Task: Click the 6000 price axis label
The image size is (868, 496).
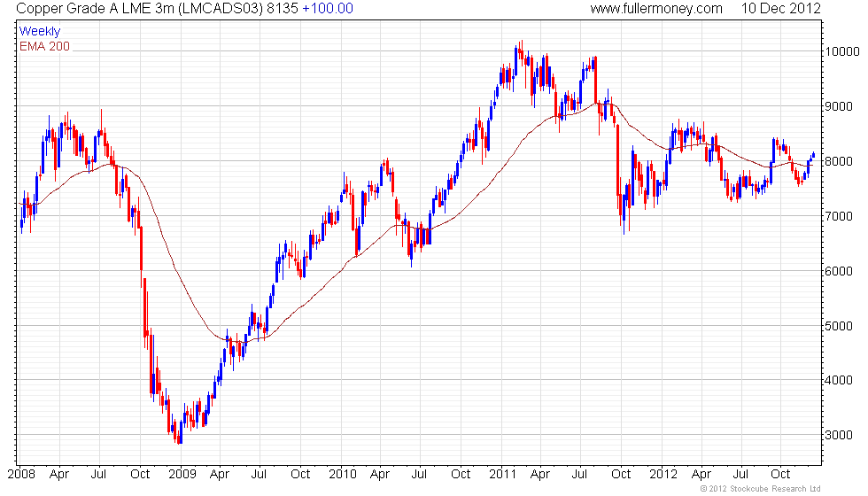Action: pos(840,271)
